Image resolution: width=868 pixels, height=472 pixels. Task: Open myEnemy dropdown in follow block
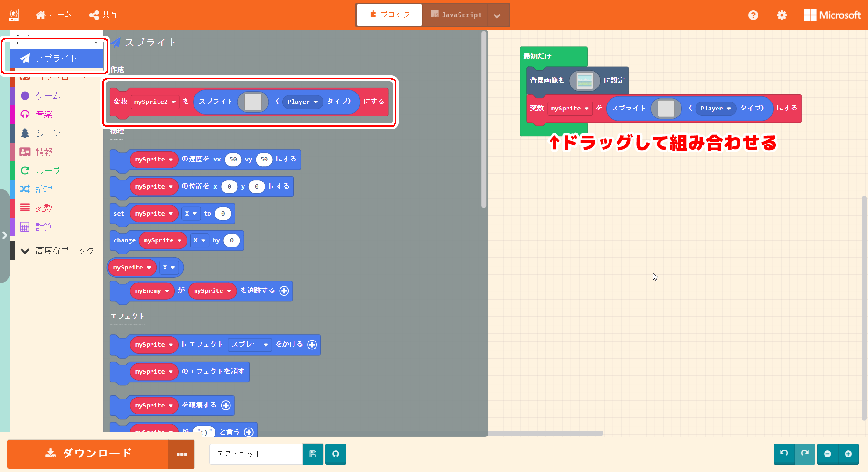click(x=152, y=291)
